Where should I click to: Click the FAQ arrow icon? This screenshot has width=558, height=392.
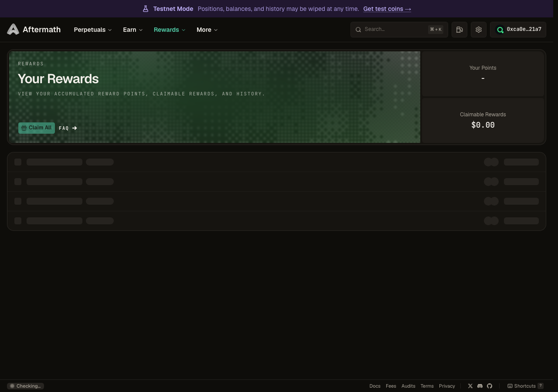[x=75, y=128]
